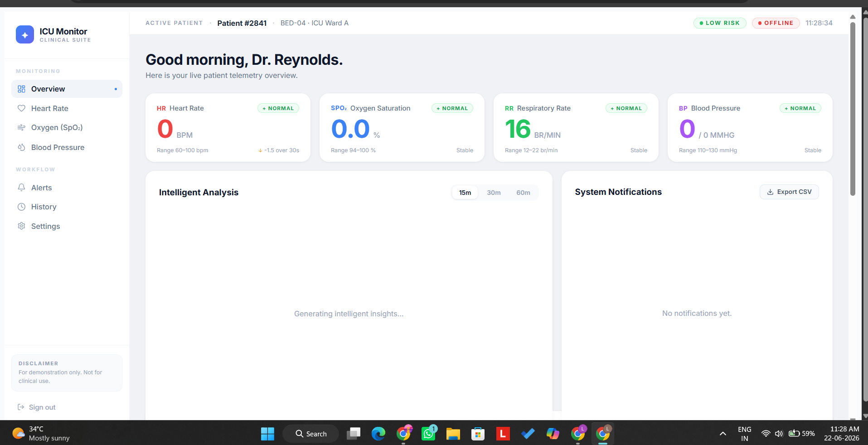Click the OFFLINE status badge
Image resolution: width=868 pixels, height=445 pixels.
point(776,23)
